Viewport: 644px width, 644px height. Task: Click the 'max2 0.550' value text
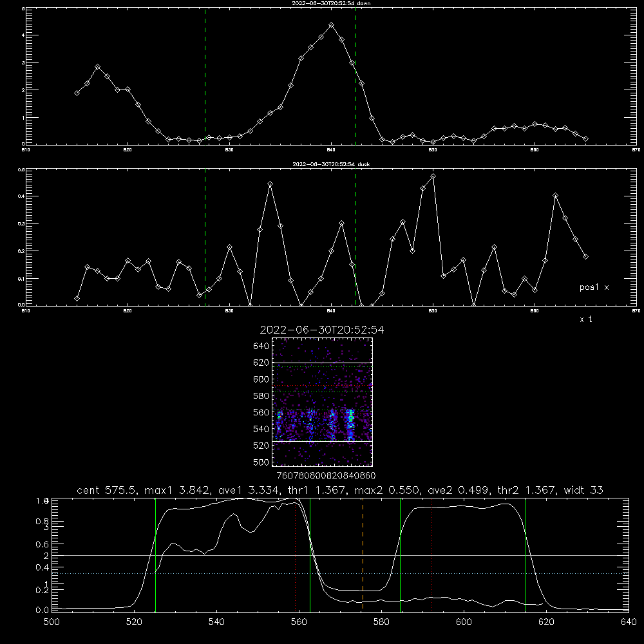[x=387, y=490]
